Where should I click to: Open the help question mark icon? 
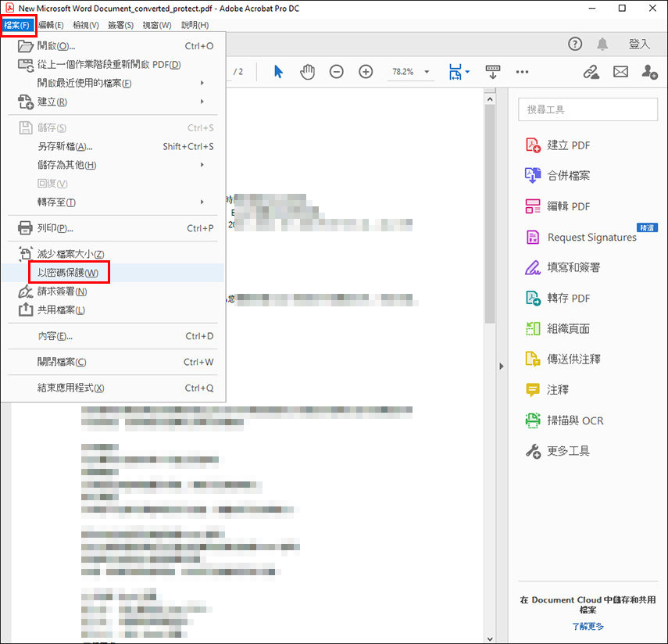[575, 44]
